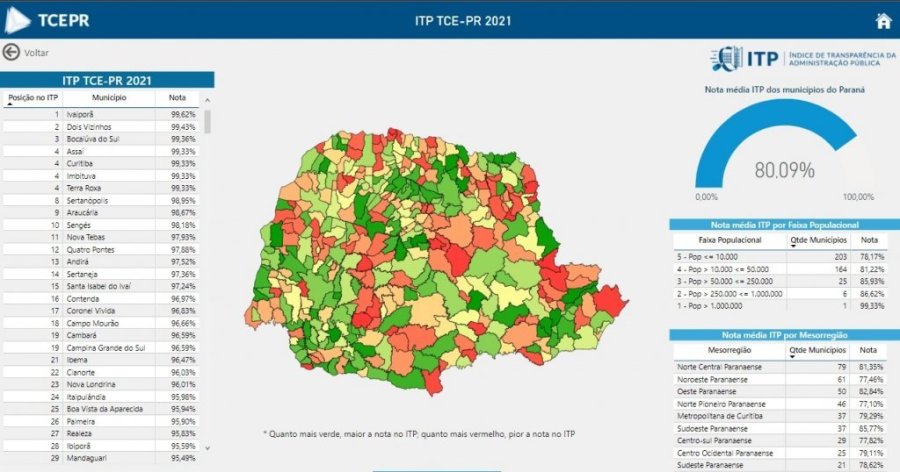The height and width of the screenshot is (472, 900).
Task: Select '4 - Pop > 10.000 <= 50.000' band
Action: point(781,269)
